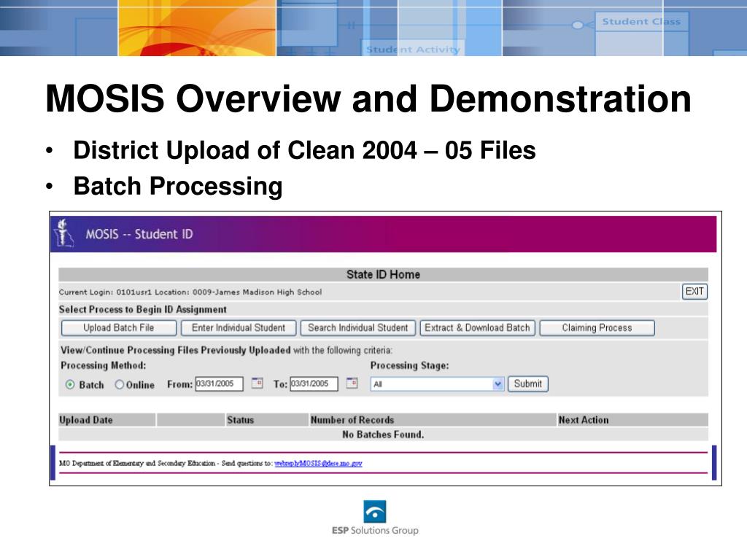Screen dimensions: 747x560
Task: Click the EXIT button
Action: point(694,292)
